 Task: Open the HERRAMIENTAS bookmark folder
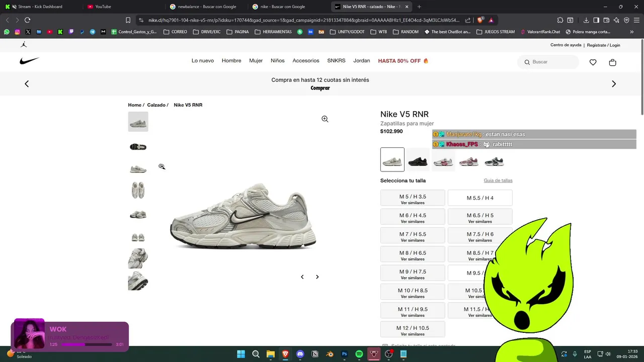tap(273, 32)
